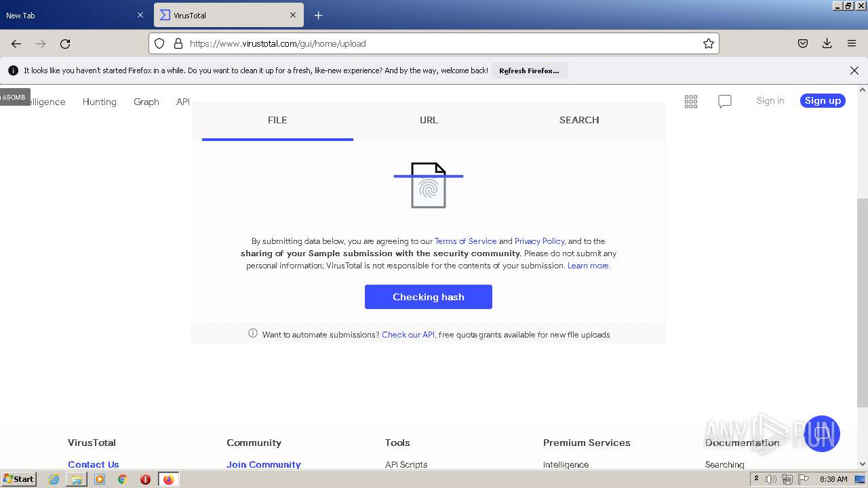Open the Check our API link
868x488 pixels.
pos(408,335)
